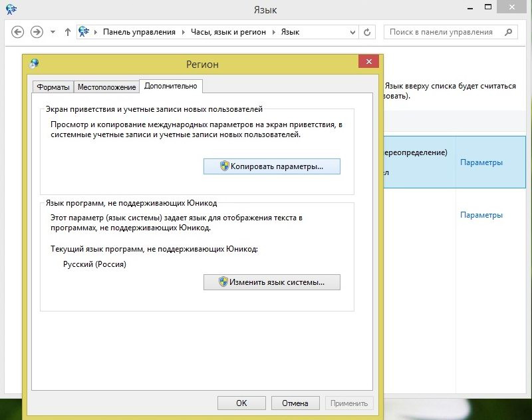
Task: Click the language icon in address bar
Action: 84,32
